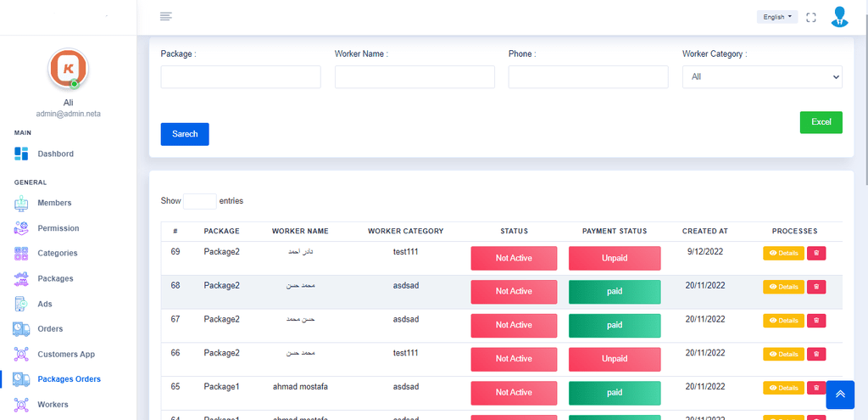Click the Orders truck icon
Screen dimensions: 868x420
21,328
